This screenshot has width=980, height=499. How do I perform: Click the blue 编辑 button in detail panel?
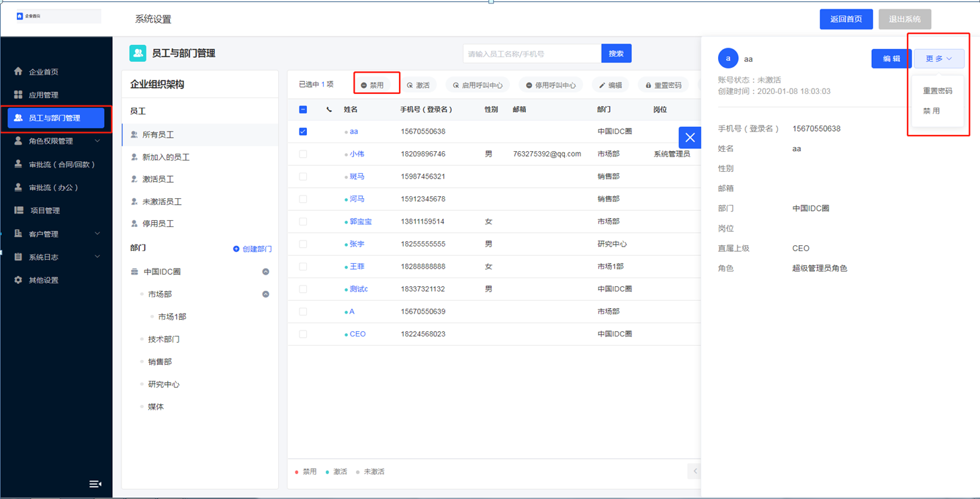point(891,58)
